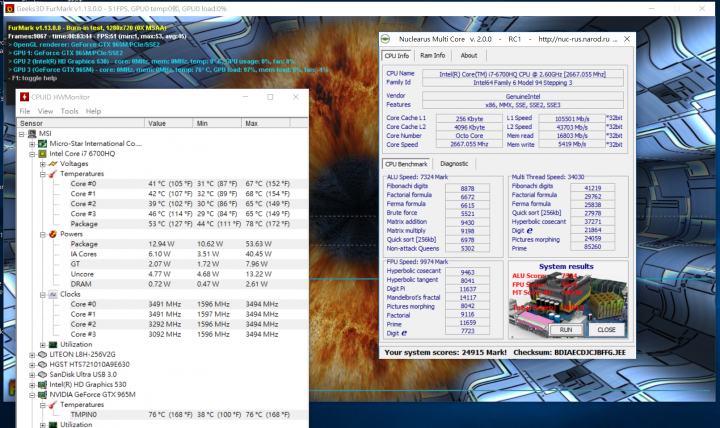Viewport: 720px width, 428px height.
Task: Click the Mandelbrot's fractal score 14117
Action: 467,298
